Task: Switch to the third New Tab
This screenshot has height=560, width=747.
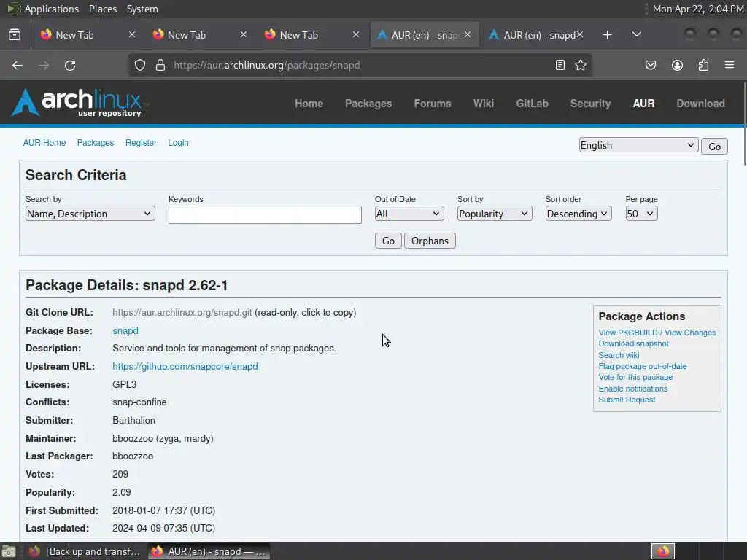Action: 298,35
